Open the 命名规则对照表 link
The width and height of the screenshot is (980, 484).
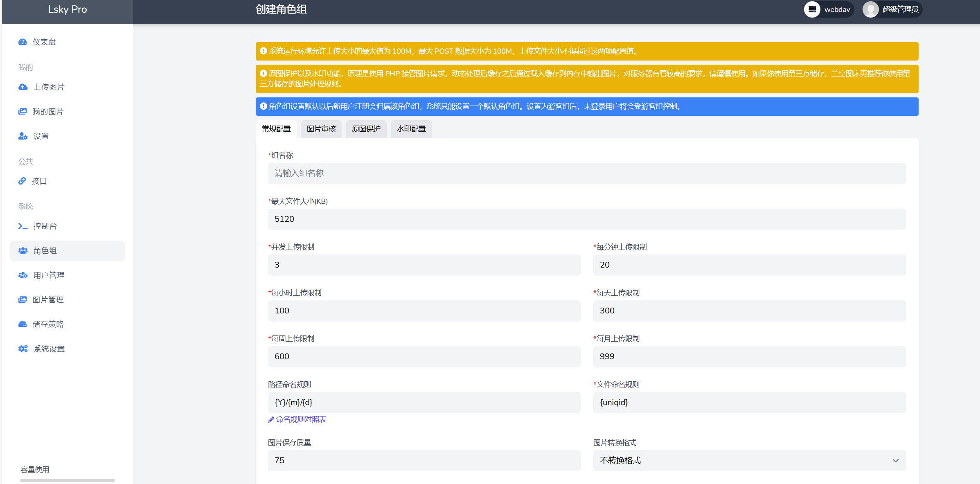pyautogui.click(x=301, y=419)
